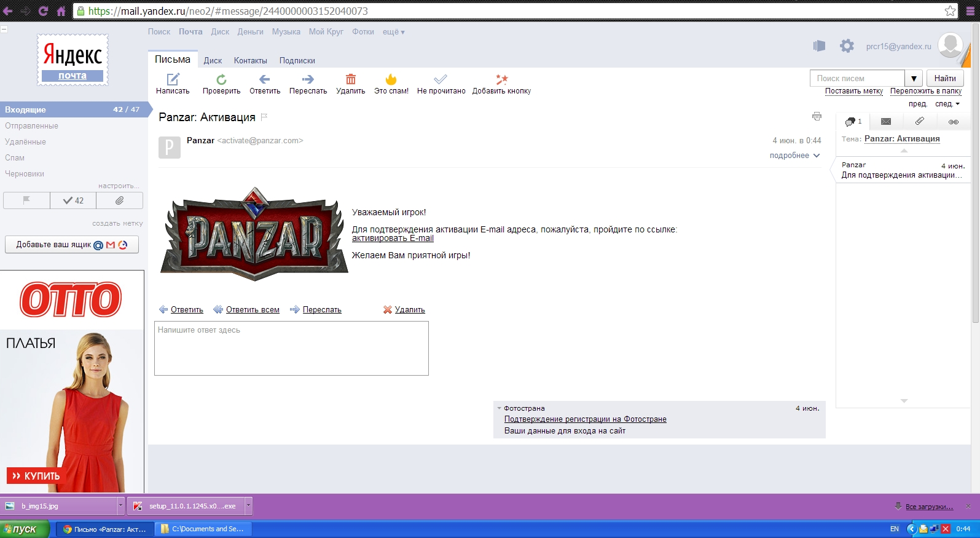This screenshot has height=538, width=980.
Task: Click browser home icon
Action: [x=61, y=11]
